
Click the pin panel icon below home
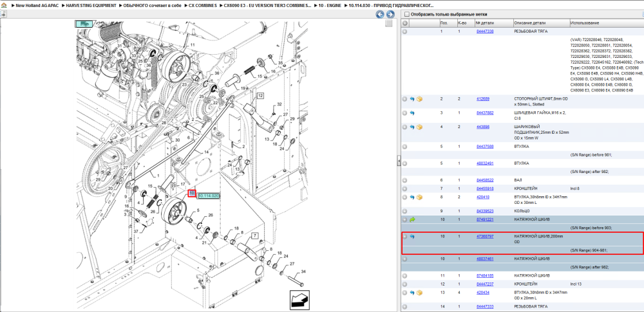(3, 14)
